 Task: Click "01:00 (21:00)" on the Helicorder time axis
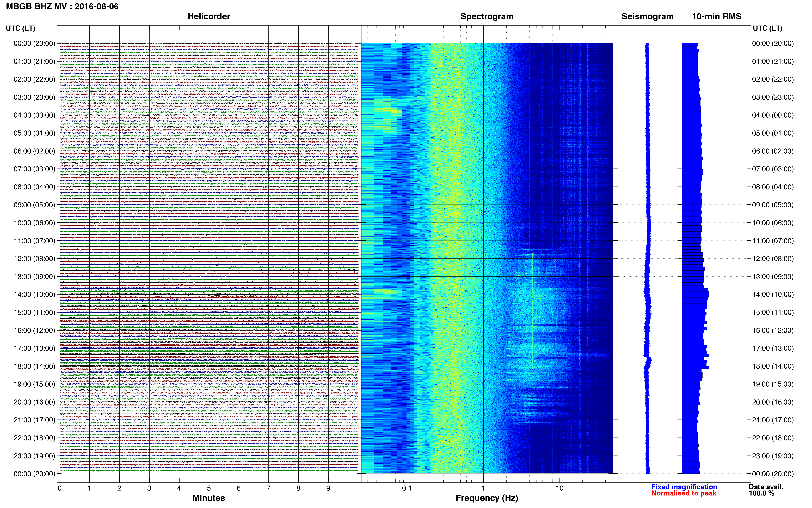(34, 62)
